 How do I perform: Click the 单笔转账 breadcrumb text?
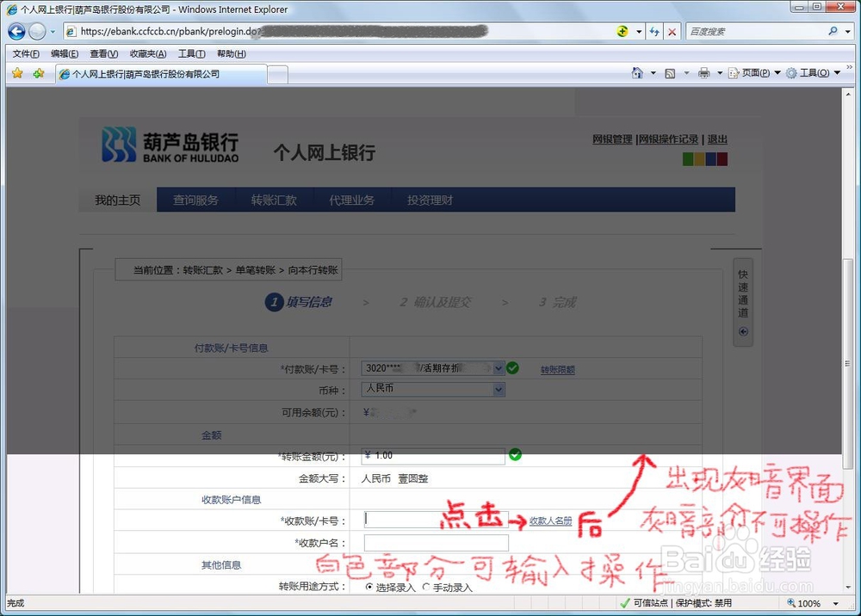pos(256,270)
